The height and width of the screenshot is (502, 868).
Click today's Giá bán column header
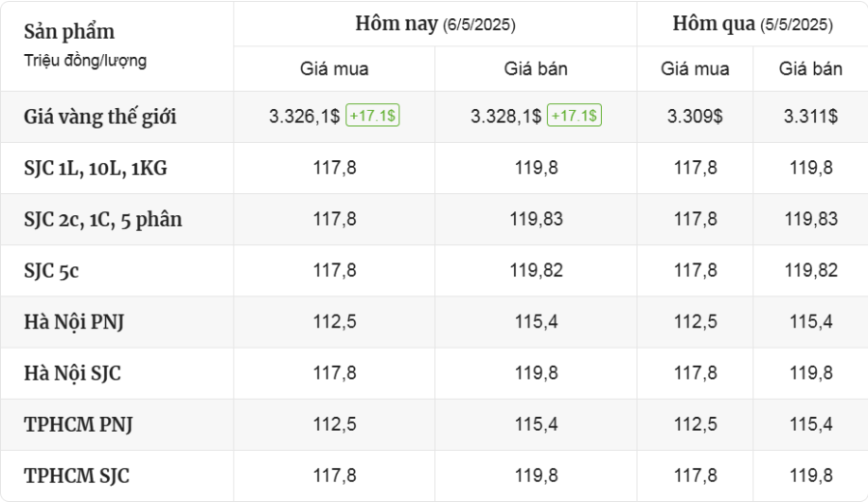(x=536, y=69)
